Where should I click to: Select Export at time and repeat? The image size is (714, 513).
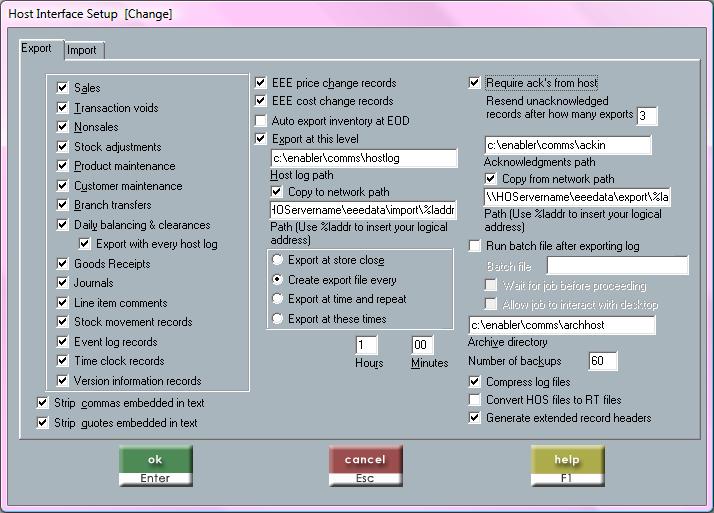point(277,299)
